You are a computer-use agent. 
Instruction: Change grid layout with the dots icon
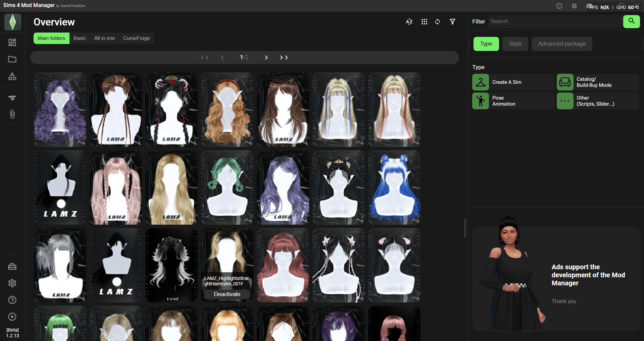pos(424,22)
